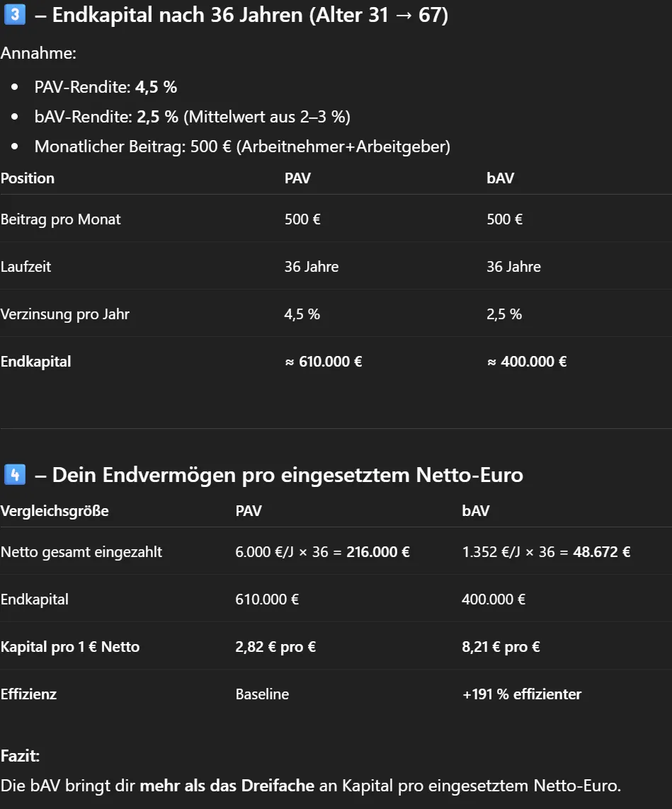Select the "≈ 610.000 €" Endkapital cell

(x=323, y=362)
